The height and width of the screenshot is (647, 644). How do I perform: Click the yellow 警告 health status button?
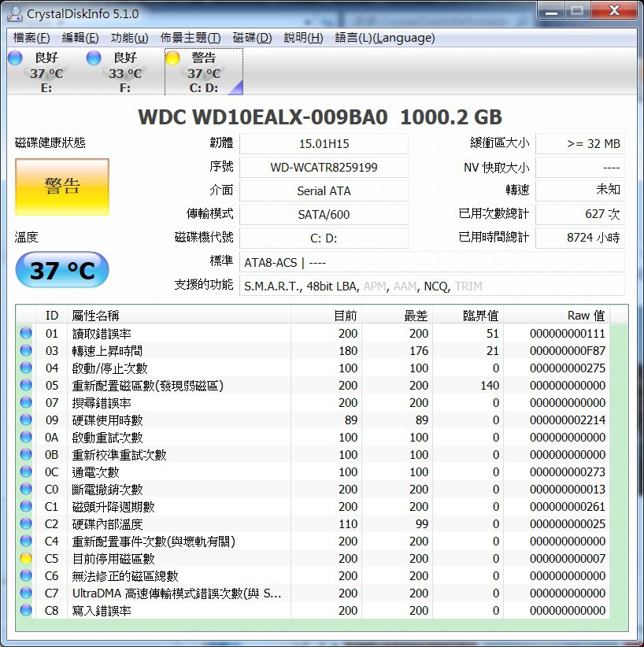click(62, 187)
